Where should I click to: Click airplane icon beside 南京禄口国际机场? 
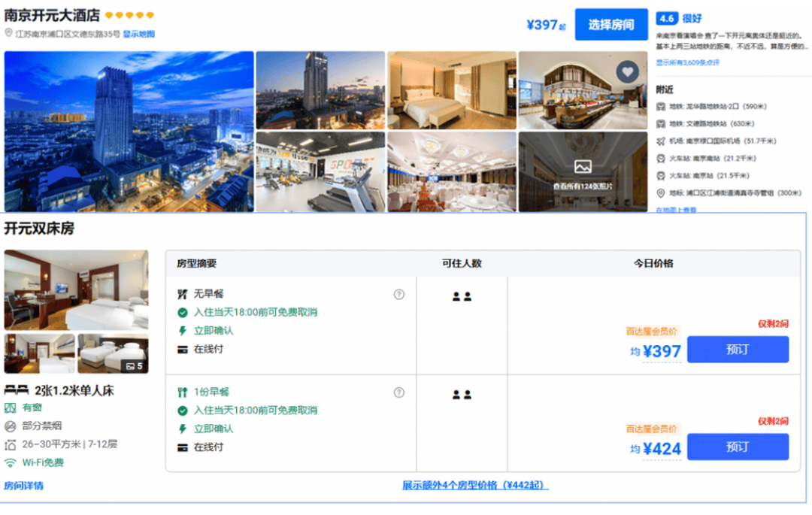pyautogui.click(x=661, y=141)
